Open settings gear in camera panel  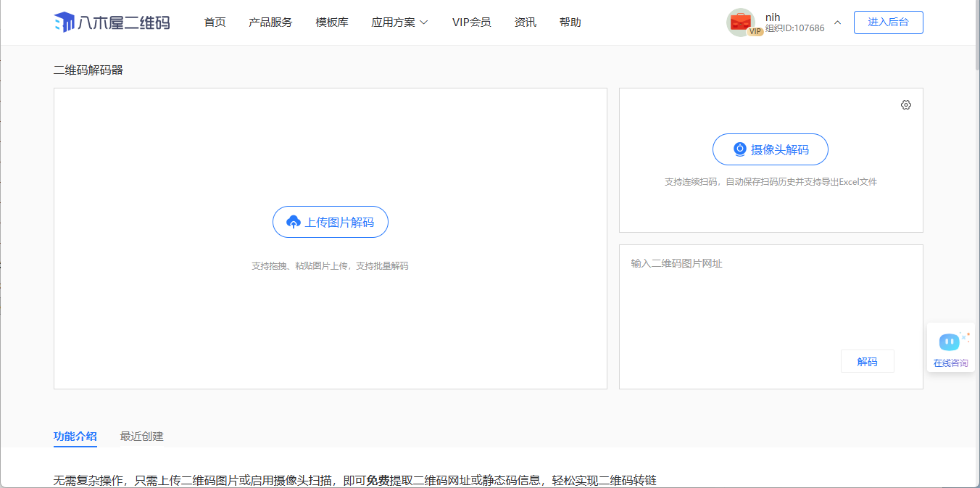[x=905, y=105]
